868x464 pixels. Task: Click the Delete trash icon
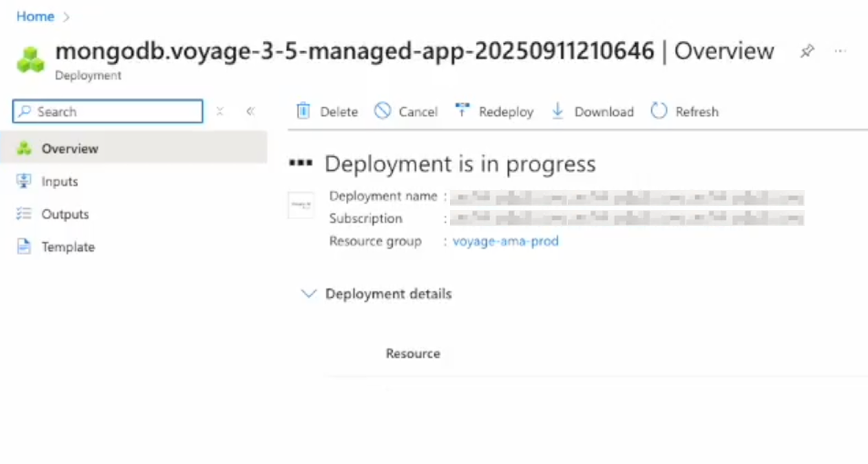[303, 111]
